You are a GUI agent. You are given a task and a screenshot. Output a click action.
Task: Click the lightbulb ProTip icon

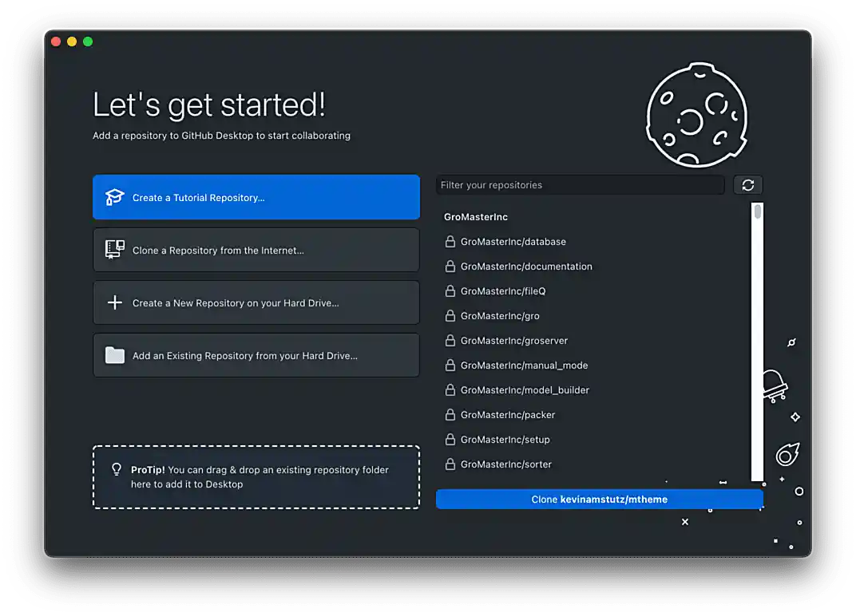[x=117, y=470]
